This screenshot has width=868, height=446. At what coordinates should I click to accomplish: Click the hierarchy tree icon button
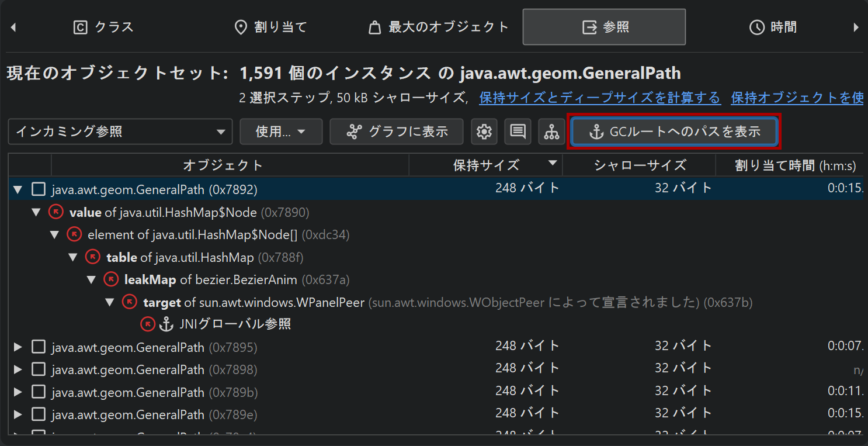click(x=551, y=132)
